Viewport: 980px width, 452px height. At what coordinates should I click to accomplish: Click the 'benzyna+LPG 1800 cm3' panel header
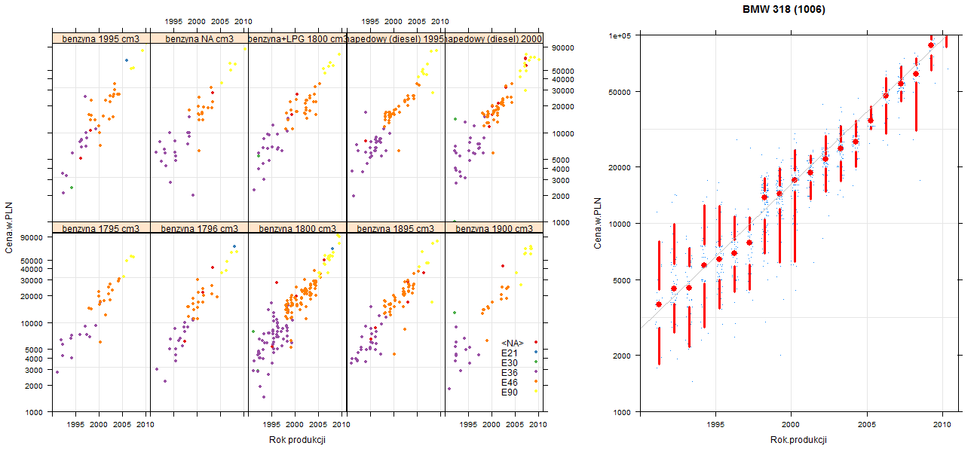[297, 38]
